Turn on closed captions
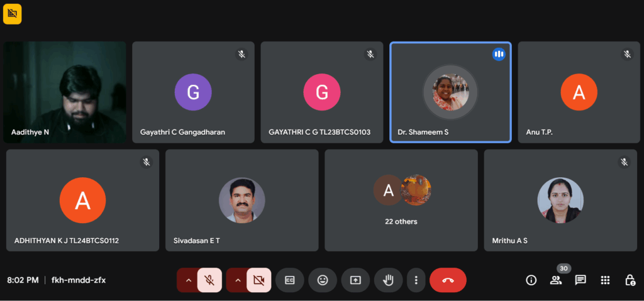Screen dimensions: 644x301 [x=290, y=280]
